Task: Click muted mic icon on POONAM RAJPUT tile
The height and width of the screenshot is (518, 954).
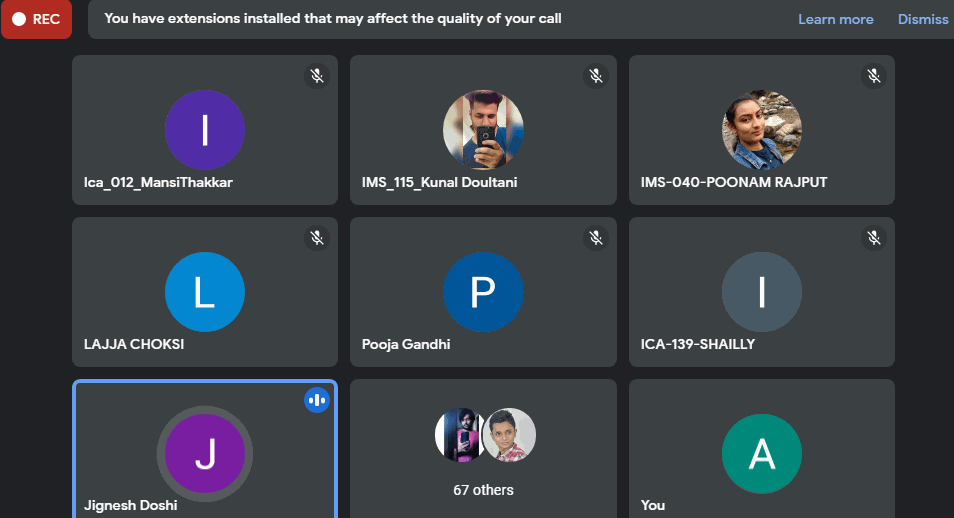Action: point(874,76)
